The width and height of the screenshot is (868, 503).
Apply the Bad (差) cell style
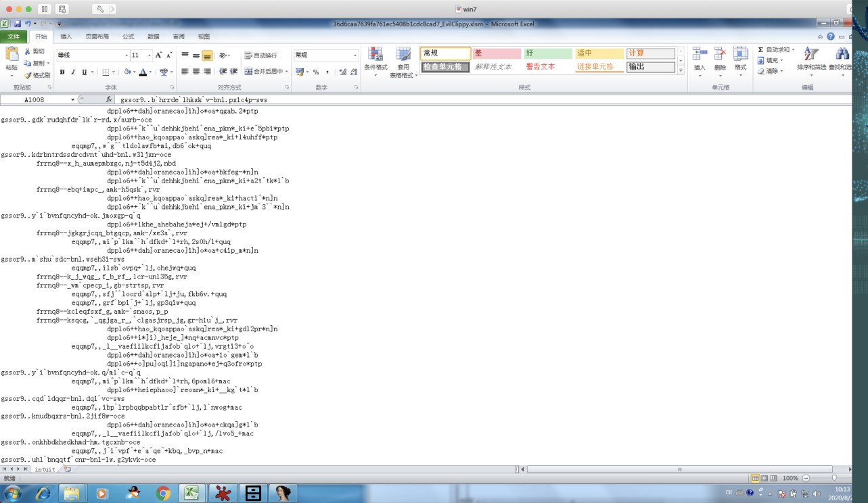click(x=497, y=53)
